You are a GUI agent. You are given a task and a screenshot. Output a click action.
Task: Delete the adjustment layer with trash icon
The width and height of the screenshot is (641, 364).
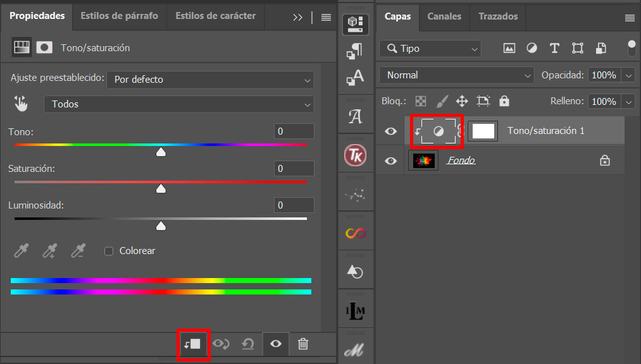303,344
